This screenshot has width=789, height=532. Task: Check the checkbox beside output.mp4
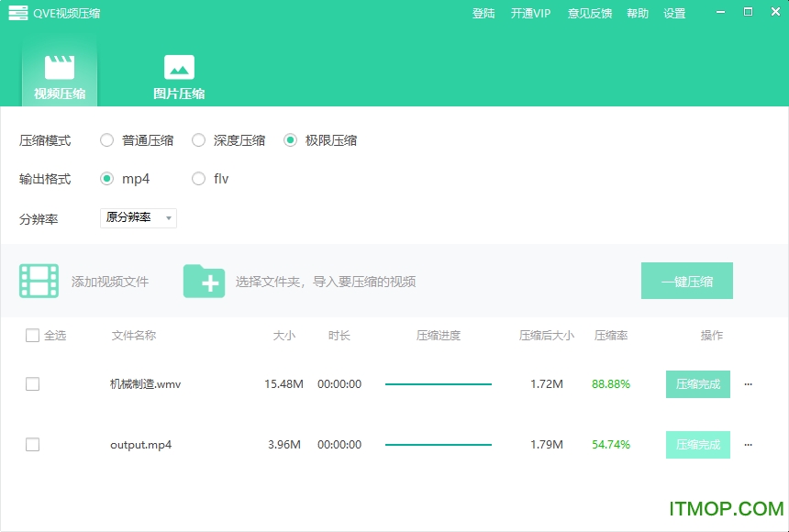tap(32, 445)
